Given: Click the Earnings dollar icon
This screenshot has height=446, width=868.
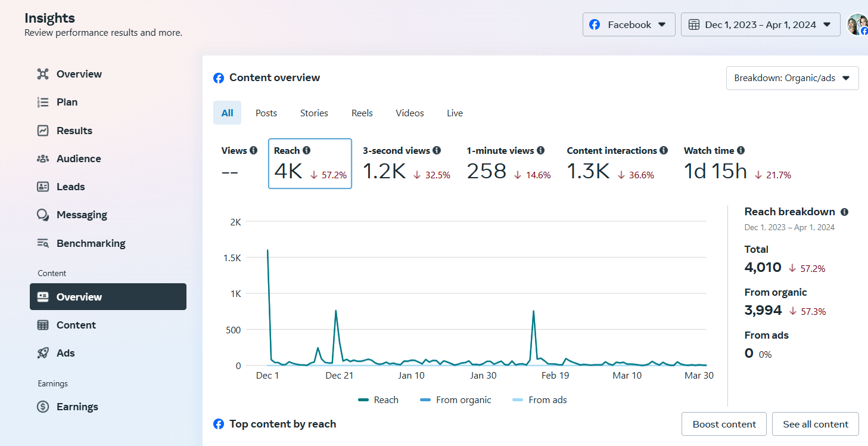Looking at the screenshot, I should (43, 407).
